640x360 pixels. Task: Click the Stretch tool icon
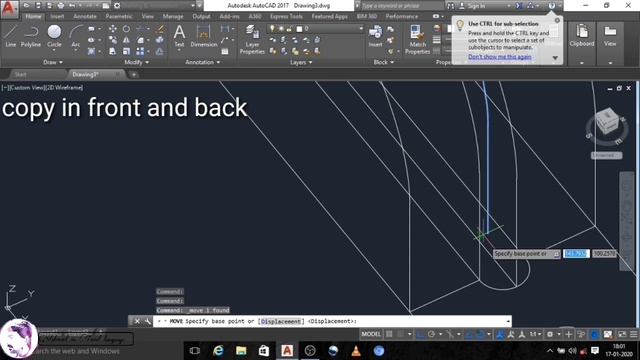[x=113, y=51]
